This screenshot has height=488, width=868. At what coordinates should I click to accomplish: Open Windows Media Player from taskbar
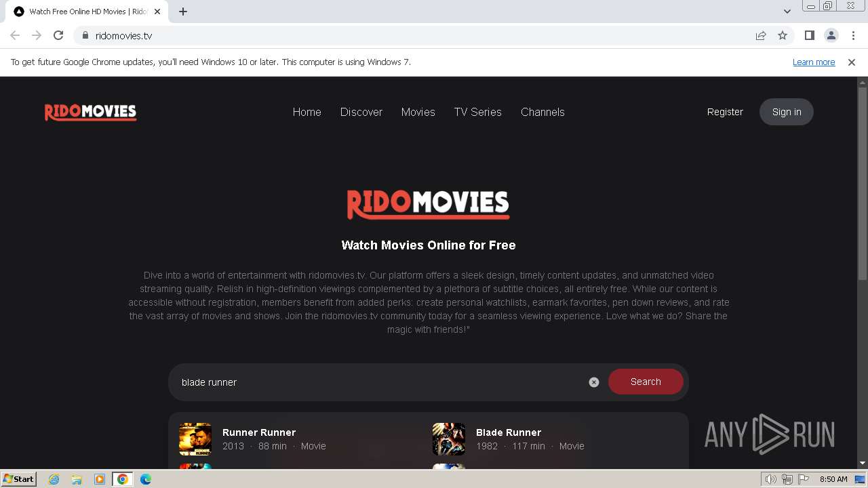click(100, 479)
